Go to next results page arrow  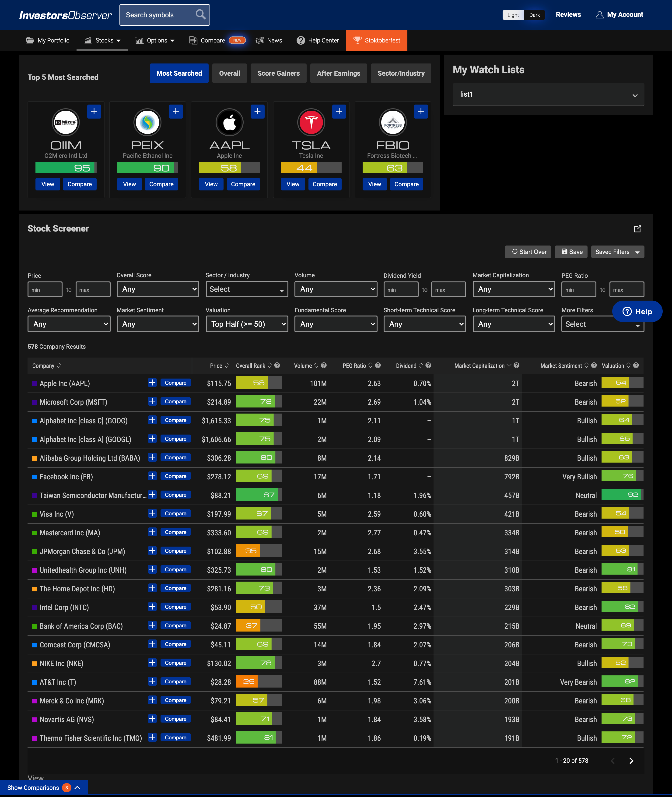[x=631, y=760]
